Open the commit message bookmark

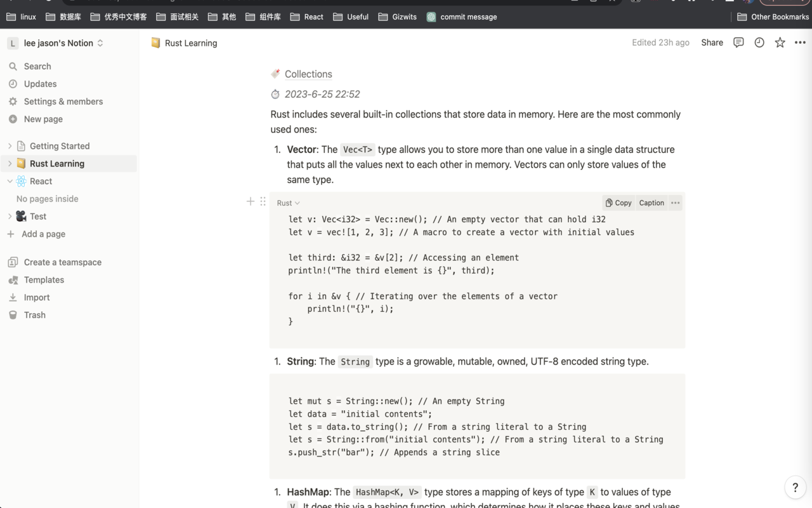coord(468,17)
